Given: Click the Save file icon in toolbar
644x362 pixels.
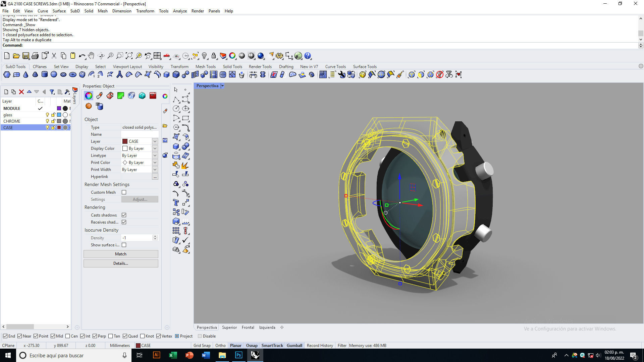Looking at the screenshot, I should 26,56.
